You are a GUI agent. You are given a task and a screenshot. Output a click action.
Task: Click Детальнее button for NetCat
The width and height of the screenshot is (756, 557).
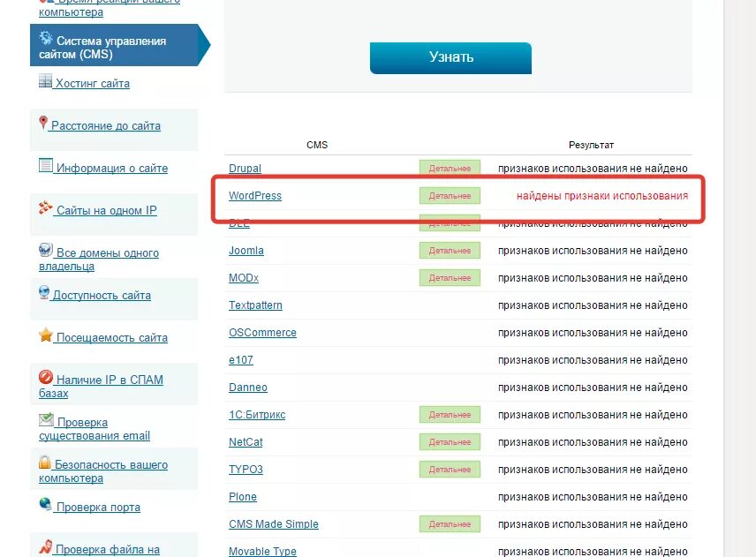(x=450, y=442)
